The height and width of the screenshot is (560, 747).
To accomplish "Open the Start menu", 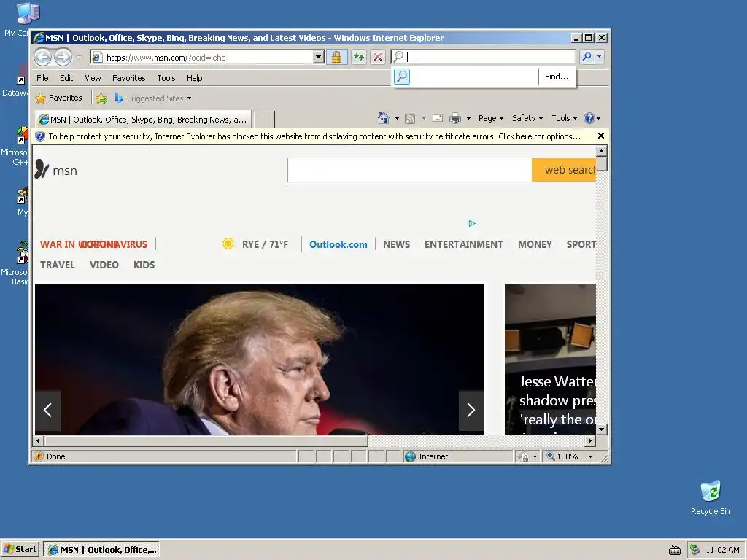I will pos(20,550).
